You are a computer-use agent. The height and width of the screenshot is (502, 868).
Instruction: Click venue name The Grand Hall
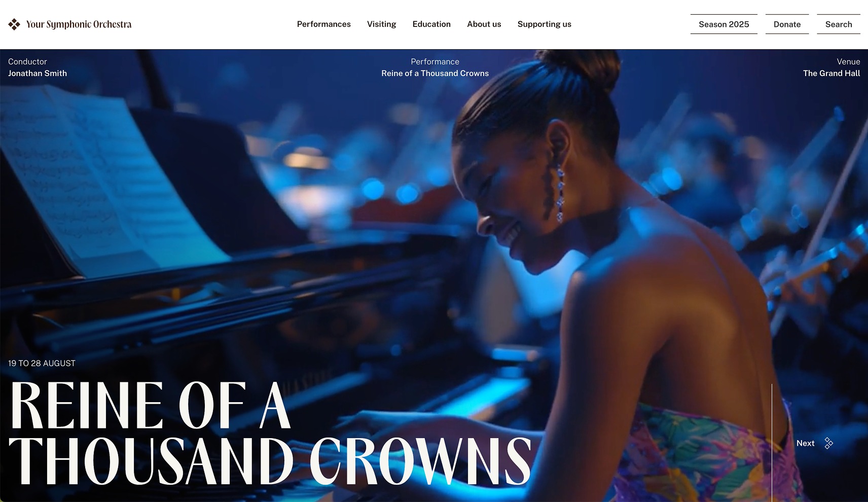pyautogui.click(x=831, y=73)
